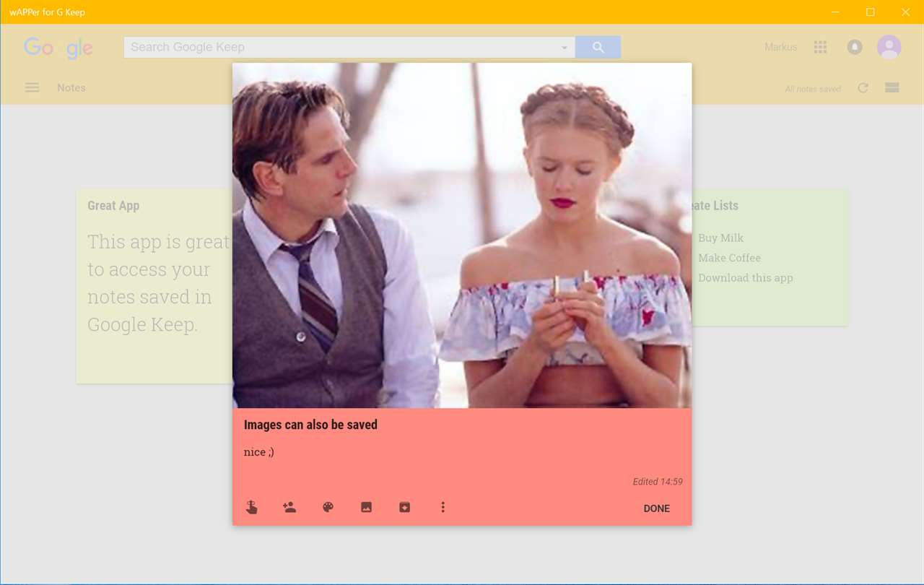This screenshot has width=924, height=585.
Task: Click the 'All notes saved' status text
Action: tap(813, 89)
